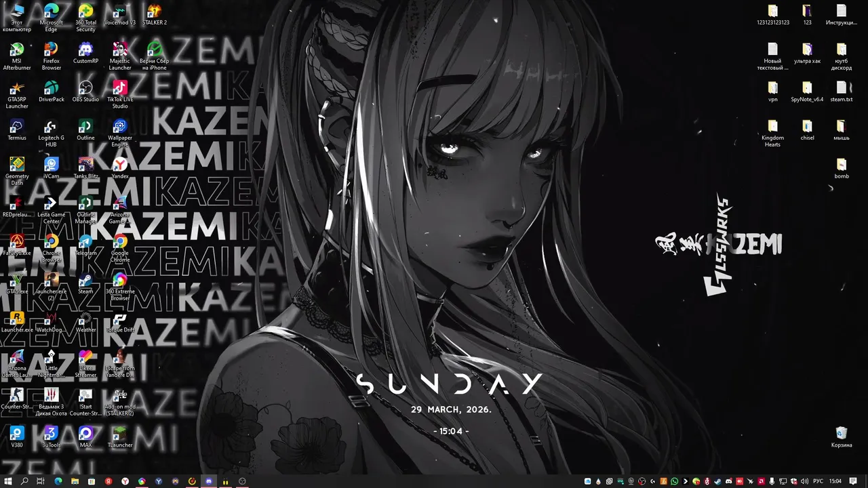
Task: Open Task View from the taskbar
Action: (41, 481)
